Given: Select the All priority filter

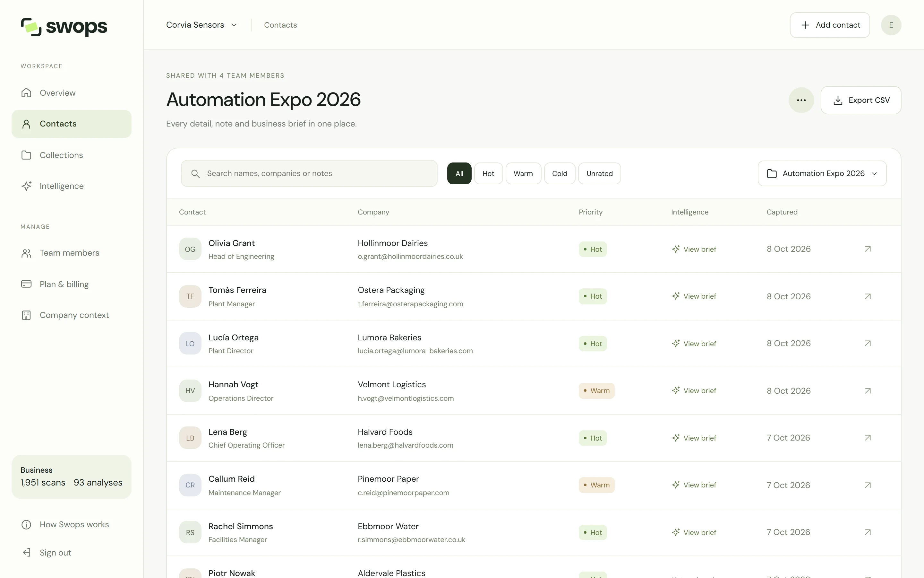Looking at the screenshot, I should (459, 173).
